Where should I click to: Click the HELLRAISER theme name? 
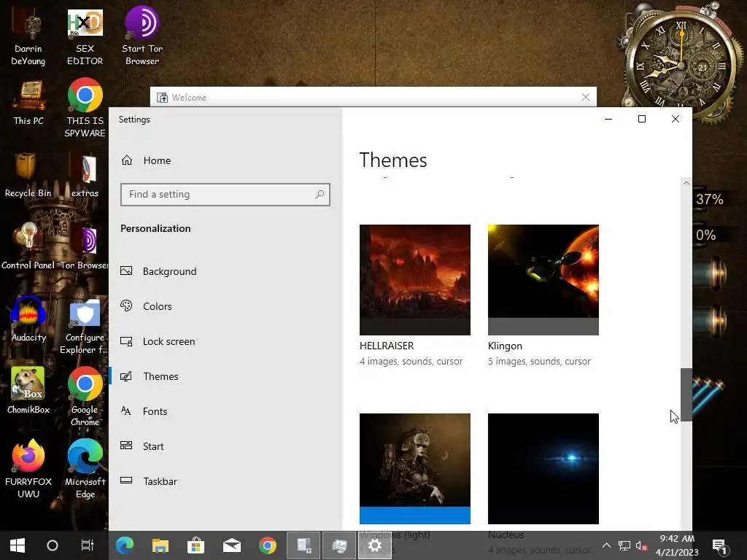[387, 346]
